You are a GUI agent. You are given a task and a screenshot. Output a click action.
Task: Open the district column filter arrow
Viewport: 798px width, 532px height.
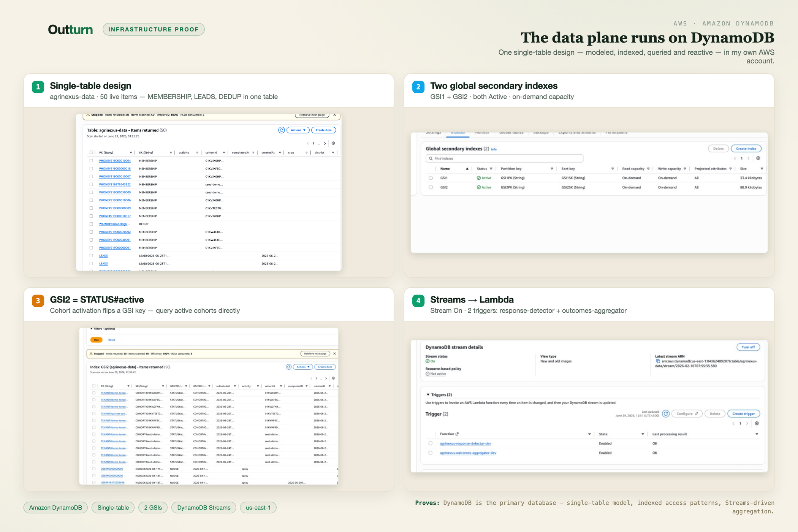[333, 153]
